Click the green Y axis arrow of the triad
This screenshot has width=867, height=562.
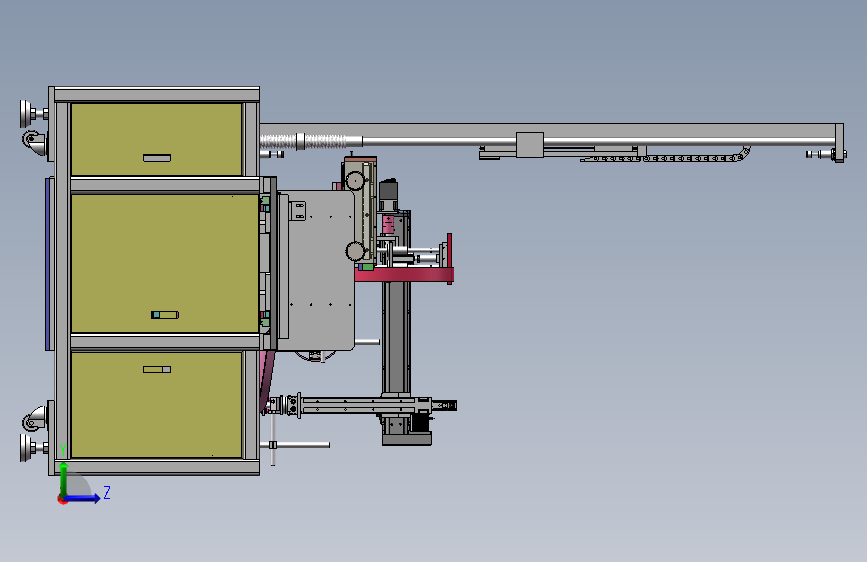pos(64,478)
